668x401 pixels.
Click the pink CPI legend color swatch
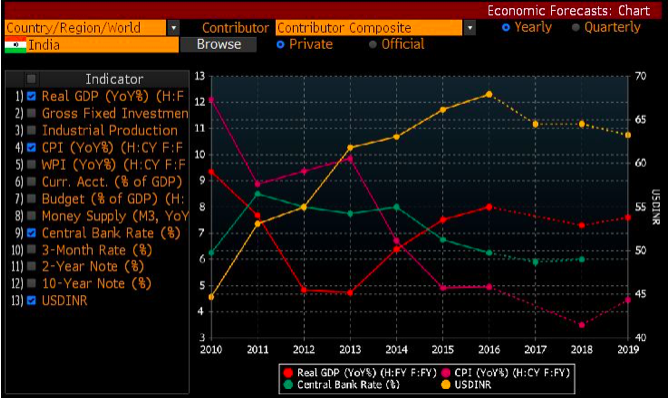[x=446, y=372]
